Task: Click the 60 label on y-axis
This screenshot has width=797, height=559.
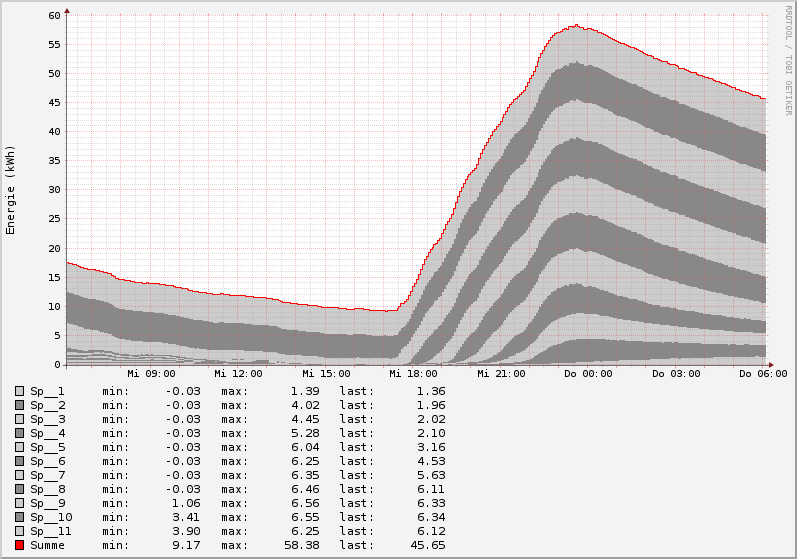Action: point(54,15)
